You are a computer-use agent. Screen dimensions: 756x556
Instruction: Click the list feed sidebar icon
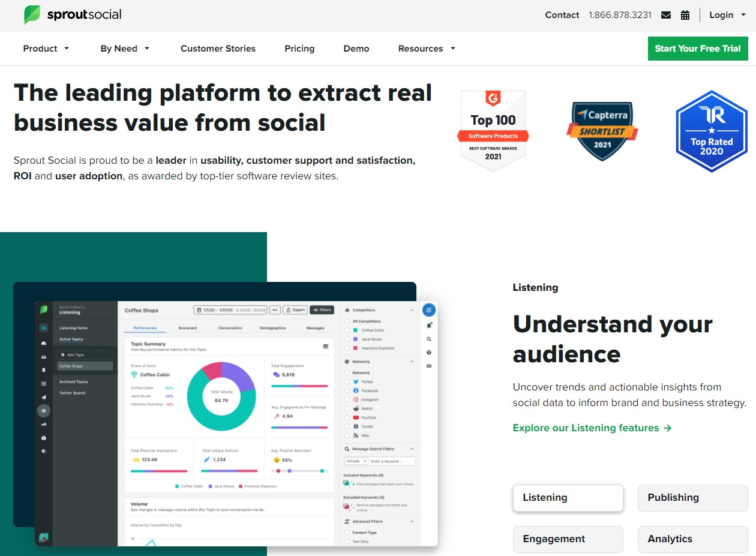(43, 384)
